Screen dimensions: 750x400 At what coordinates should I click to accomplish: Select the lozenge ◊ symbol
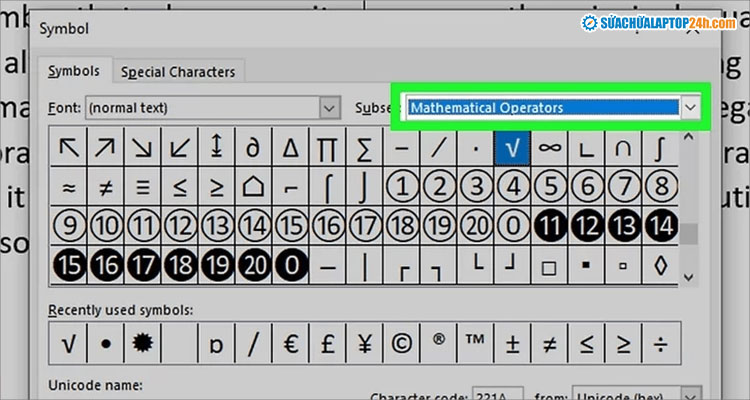660,265
